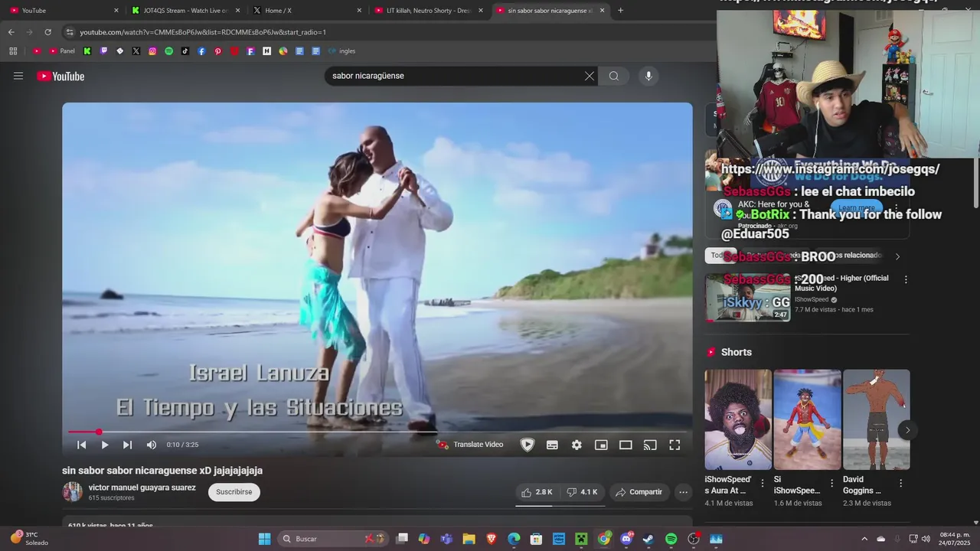
Task: Click Translate Video in player controls
Action: pos(470,445)
